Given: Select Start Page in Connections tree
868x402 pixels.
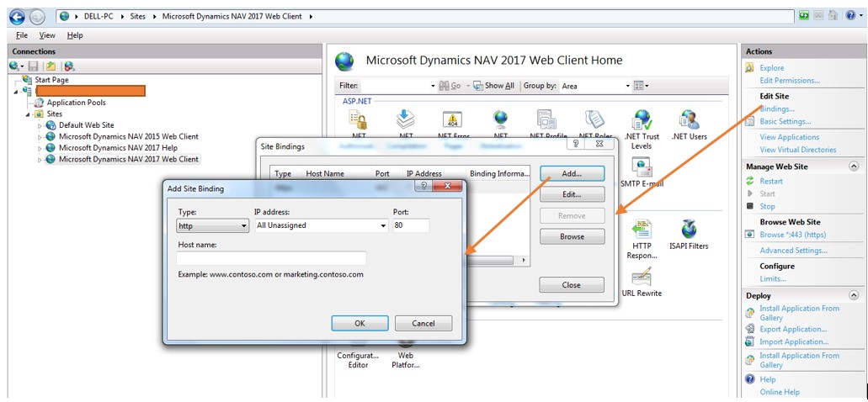Looking at the screenshot, I should coord(51,80).
